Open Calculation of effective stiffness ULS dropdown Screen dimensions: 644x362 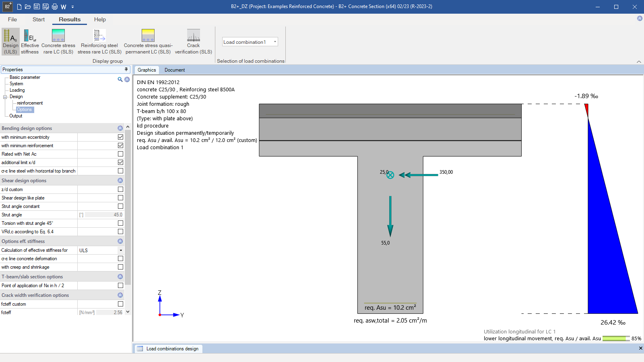click(121, 250)
